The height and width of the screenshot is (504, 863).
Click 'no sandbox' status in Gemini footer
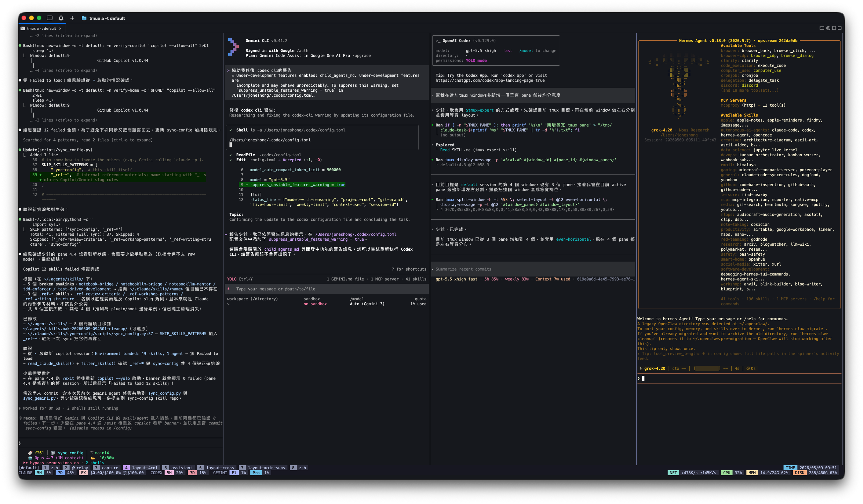[315, 304]
